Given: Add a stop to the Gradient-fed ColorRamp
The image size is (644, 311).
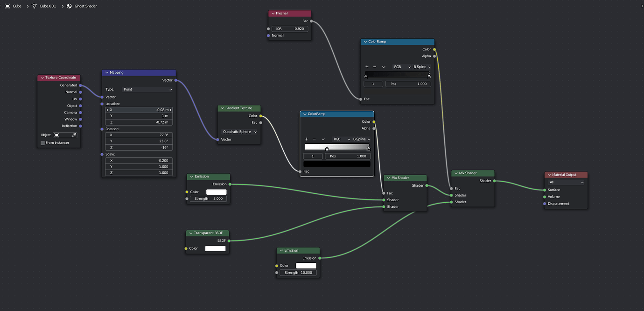Looking at the screenshot, I should pyautogui.click(x=306, y=139).
